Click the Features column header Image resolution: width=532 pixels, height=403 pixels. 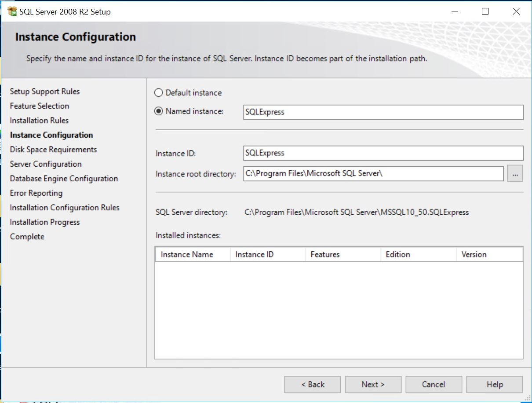tap(343, 254)
